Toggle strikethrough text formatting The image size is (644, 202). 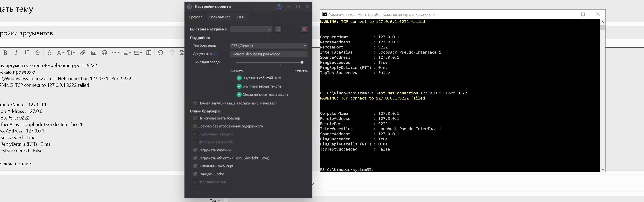pos(38,53)
